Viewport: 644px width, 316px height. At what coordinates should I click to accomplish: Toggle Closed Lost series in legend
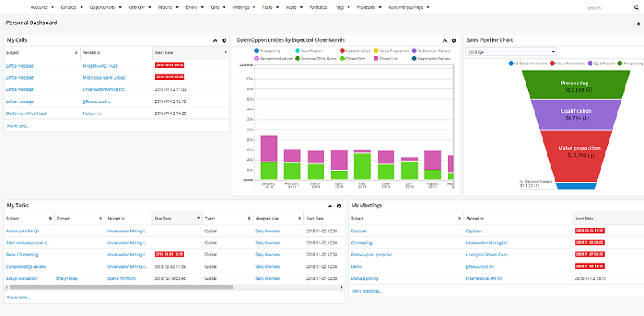point(387,59)
